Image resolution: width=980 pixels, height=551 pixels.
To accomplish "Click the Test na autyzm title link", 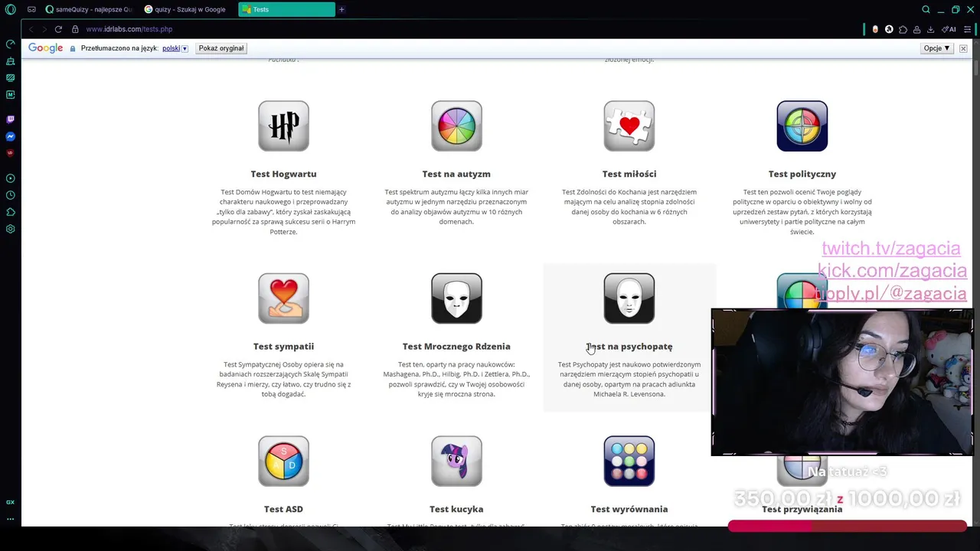I will coord(456,174).
